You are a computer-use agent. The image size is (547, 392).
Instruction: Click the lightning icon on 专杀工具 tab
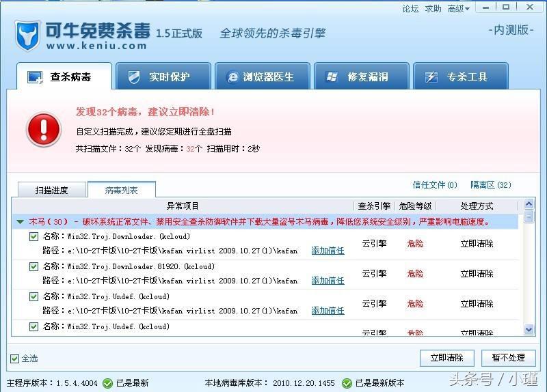tap(431, 77)
